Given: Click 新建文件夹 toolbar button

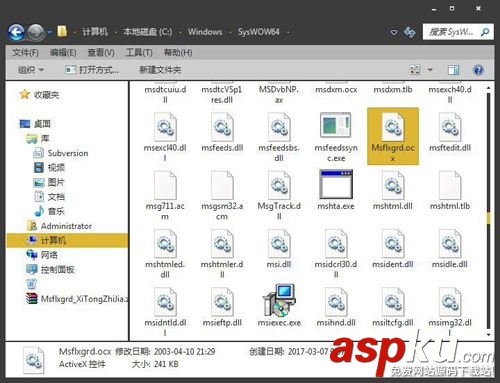Looking at the screenshot, I should [160, 70].
